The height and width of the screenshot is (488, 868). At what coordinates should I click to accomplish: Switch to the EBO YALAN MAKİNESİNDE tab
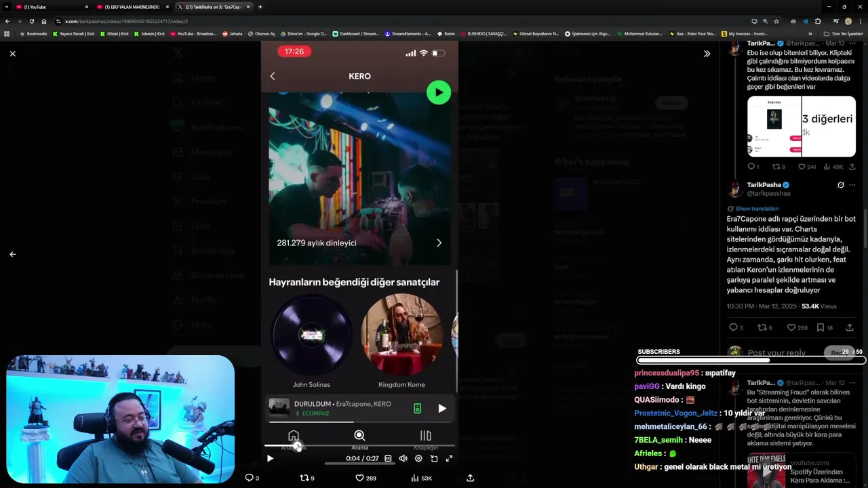[x=132, y=7]
